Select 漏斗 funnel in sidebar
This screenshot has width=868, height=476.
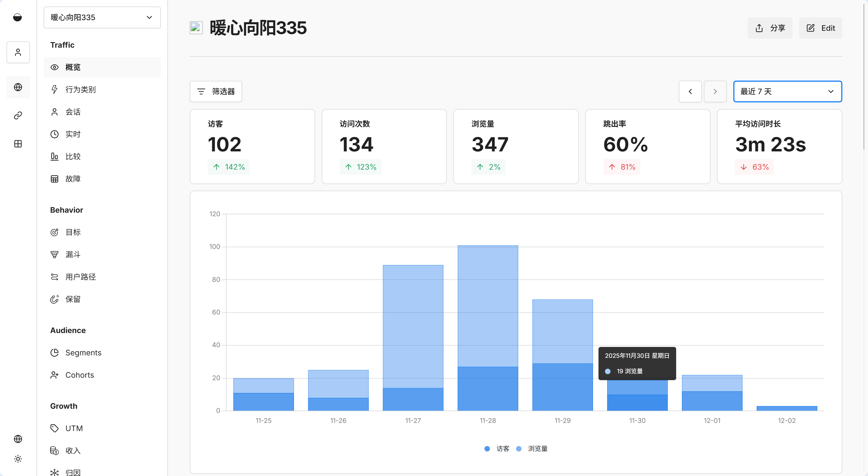point(73,255)
